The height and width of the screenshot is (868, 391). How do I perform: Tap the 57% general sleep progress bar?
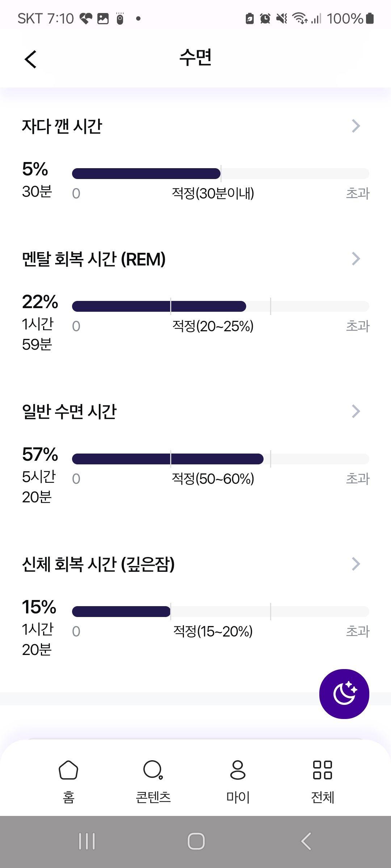point(220,459)
